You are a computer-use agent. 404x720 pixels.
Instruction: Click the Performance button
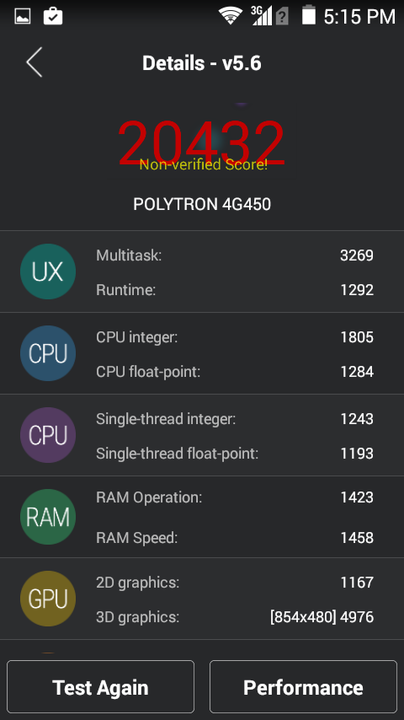click(x=303, y=687)
